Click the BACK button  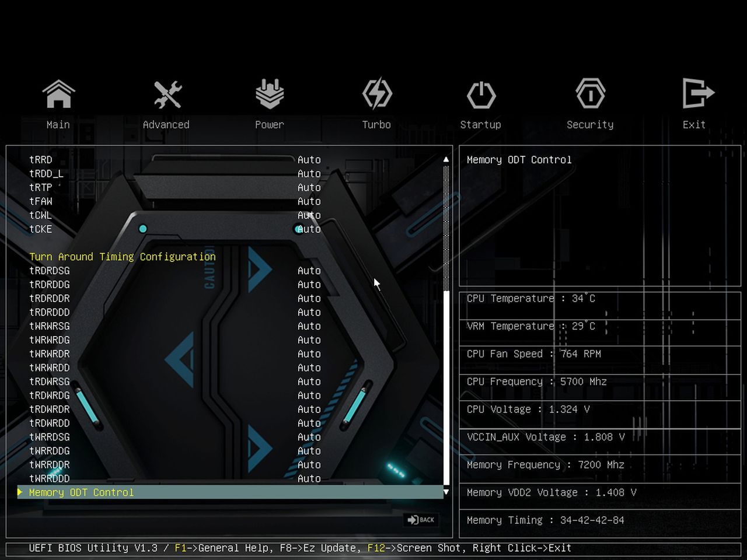(x=421, y=520)
